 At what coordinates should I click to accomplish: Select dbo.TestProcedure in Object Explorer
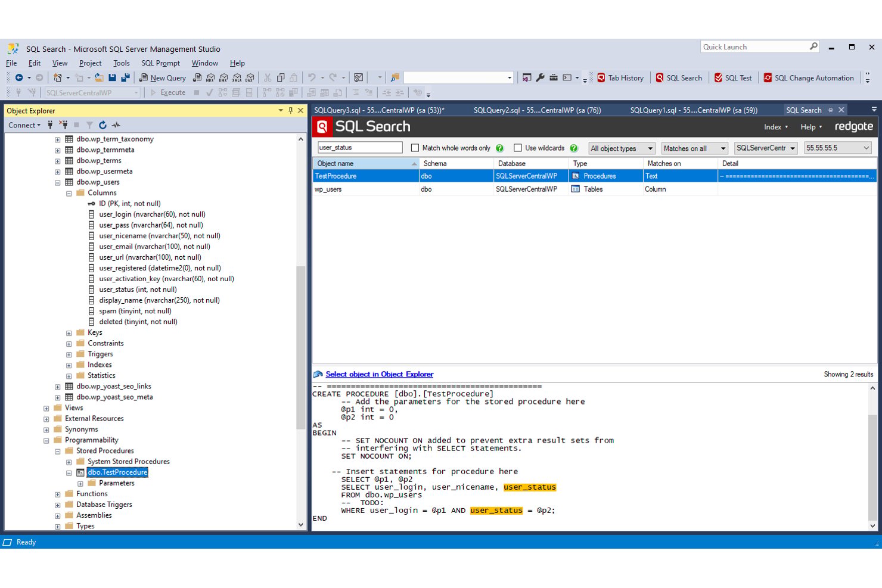coord(117,472)
